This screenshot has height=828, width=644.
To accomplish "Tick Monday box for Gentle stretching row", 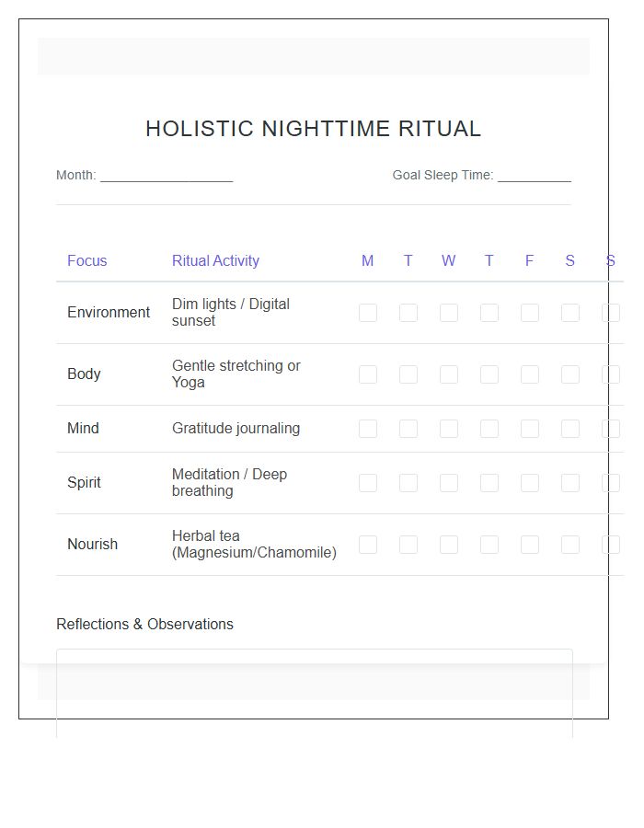I will coord(368,374).
